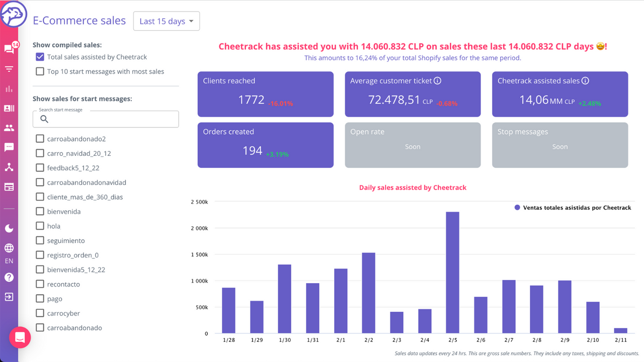
Task: Click the 1/30 bar in chart
Action: pyautogui.click(x=284, y=299)
